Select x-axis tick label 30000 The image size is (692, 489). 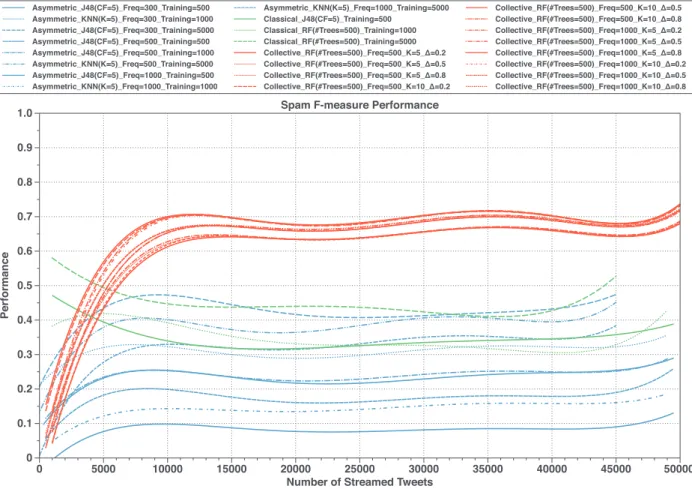(x=424, y=469)
